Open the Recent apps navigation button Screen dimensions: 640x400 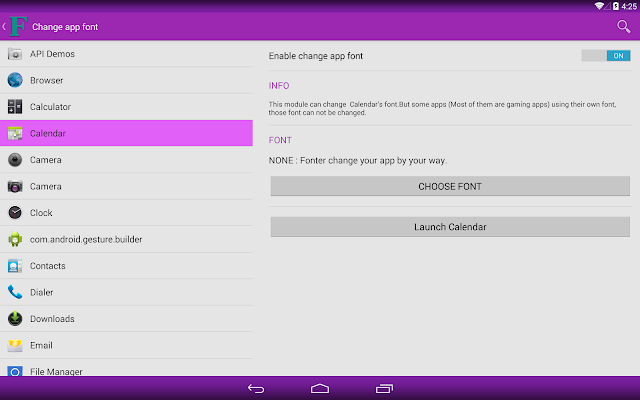pos(384,389)
